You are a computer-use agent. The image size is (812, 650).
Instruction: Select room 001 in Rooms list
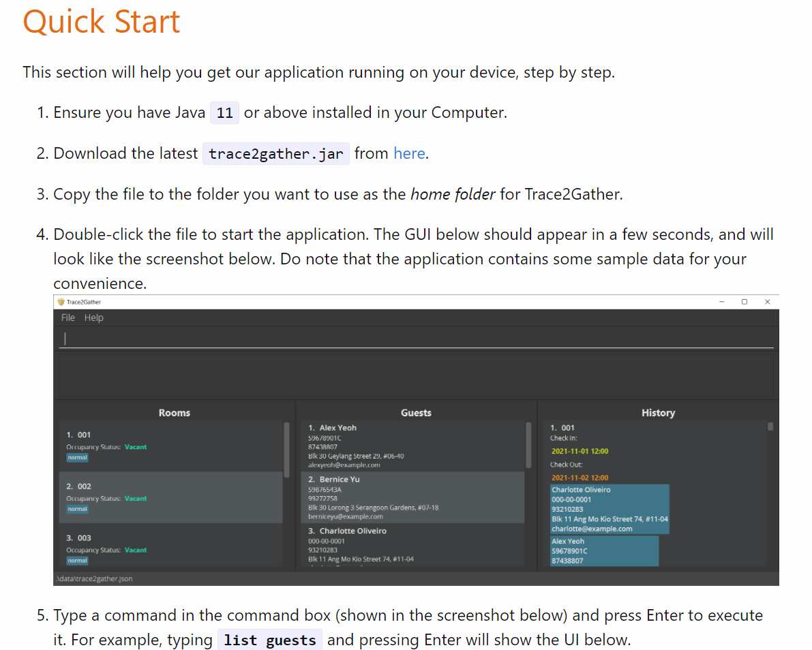click(171, 446)
